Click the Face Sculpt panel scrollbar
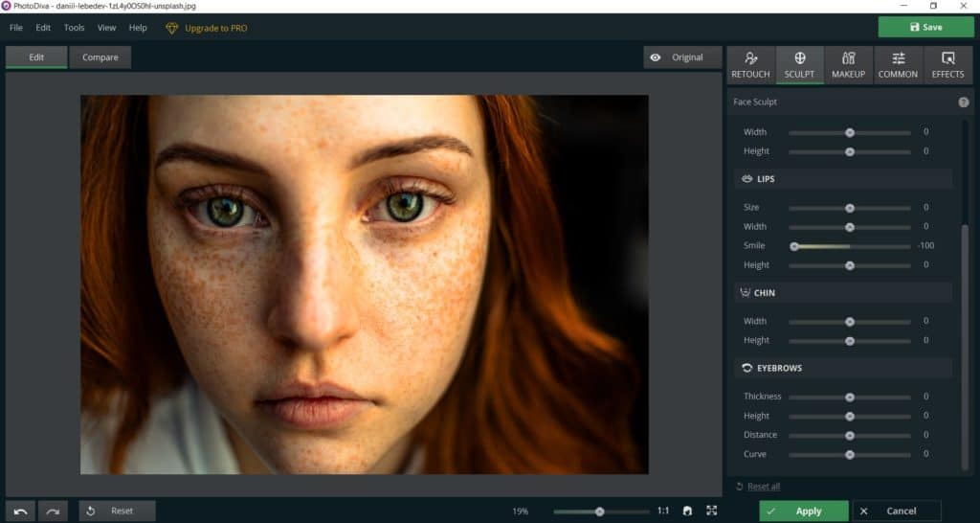The width and height of the screenshot is (980, 523). (x=964, y=345)
